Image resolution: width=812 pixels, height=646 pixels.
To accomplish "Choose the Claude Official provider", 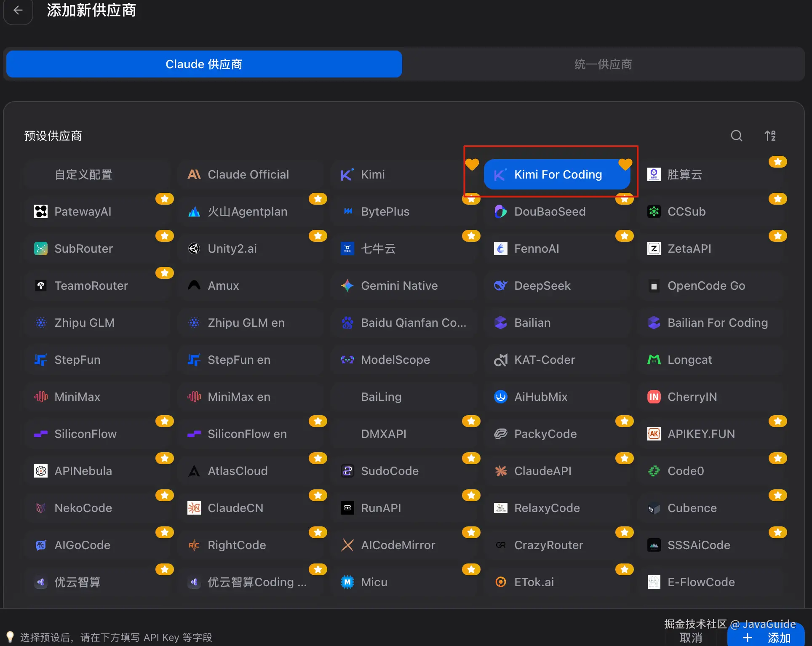I will tap(251, 174).
